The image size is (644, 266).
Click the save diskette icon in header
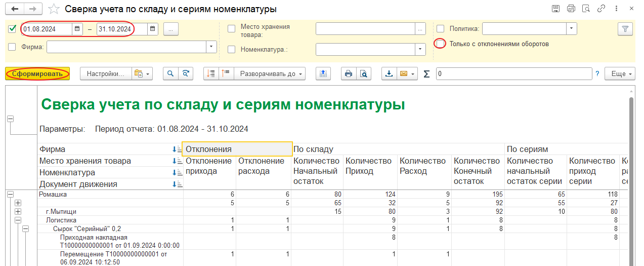pos(555,9)
